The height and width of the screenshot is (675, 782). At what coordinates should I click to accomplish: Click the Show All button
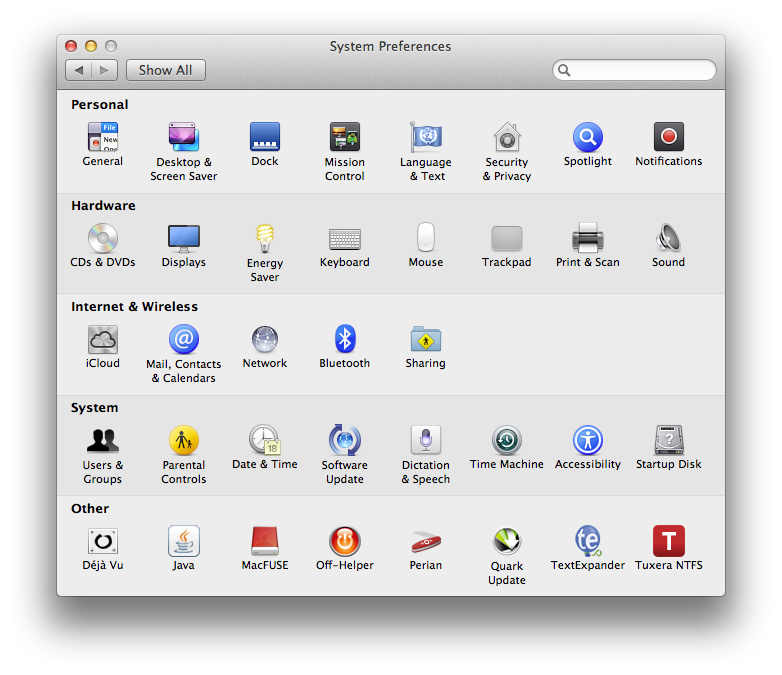[166, 70]
